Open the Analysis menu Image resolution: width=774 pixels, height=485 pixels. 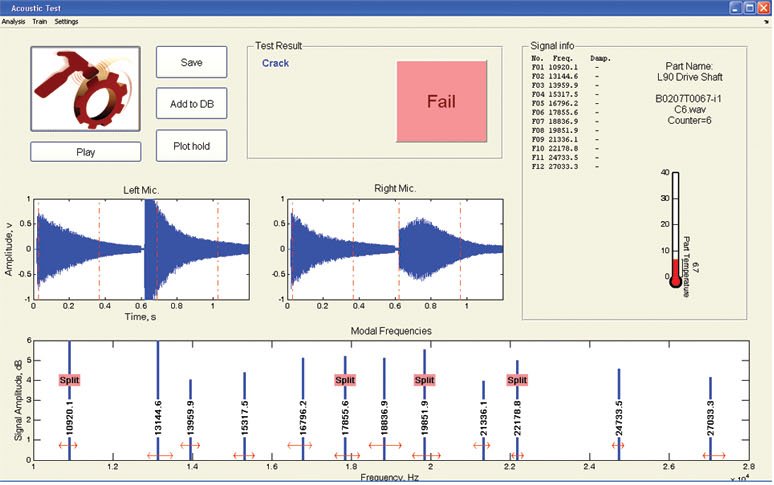tap(13, 21)
